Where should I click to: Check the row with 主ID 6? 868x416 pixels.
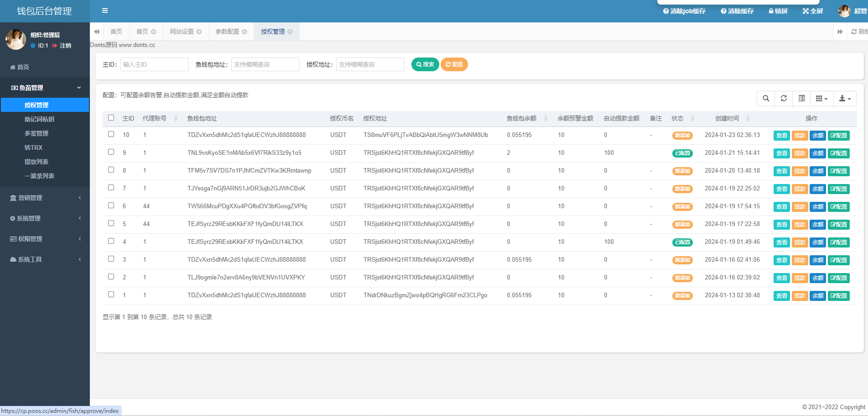click(x=111, y=205)
